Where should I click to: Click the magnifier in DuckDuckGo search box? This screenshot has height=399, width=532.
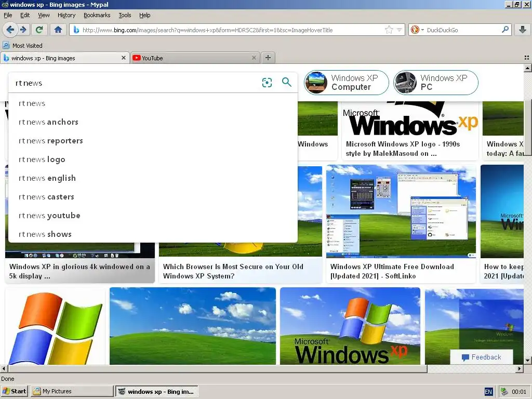(505, 30)
